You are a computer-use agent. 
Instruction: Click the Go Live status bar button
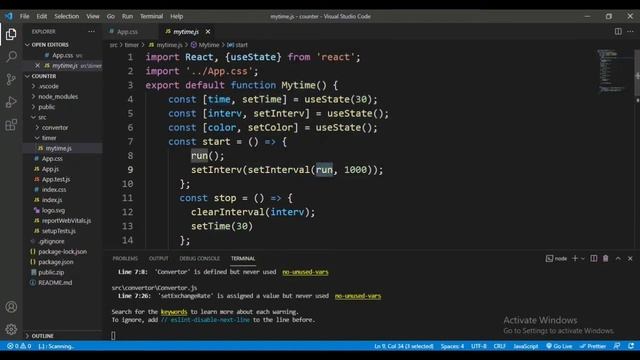(x=559, y=346)
